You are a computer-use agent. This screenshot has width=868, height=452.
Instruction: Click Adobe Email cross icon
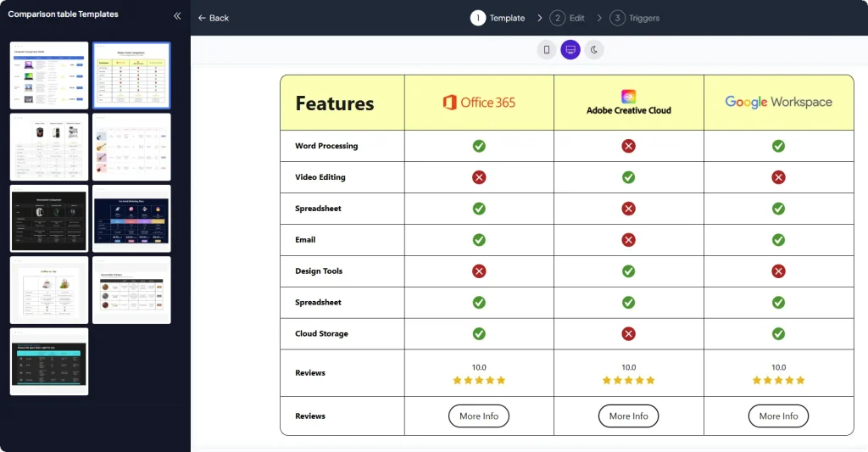(x=628, y=240)
